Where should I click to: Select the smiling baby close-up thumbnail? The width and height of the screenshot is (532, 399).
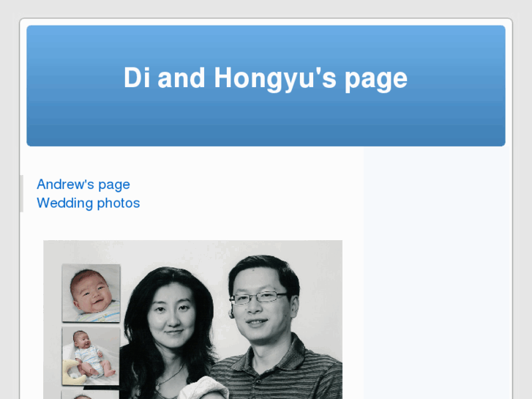91,293
